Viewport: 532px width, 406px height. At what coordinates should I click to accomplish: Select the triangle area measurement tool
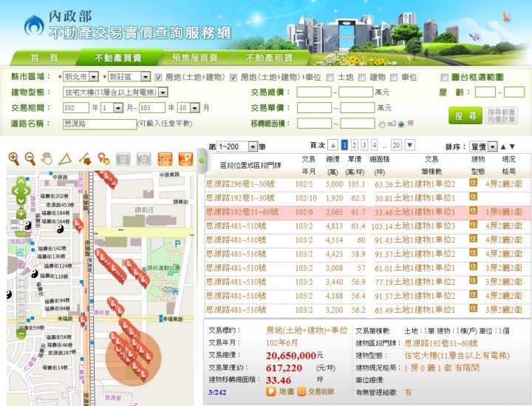tap(65, 159)
